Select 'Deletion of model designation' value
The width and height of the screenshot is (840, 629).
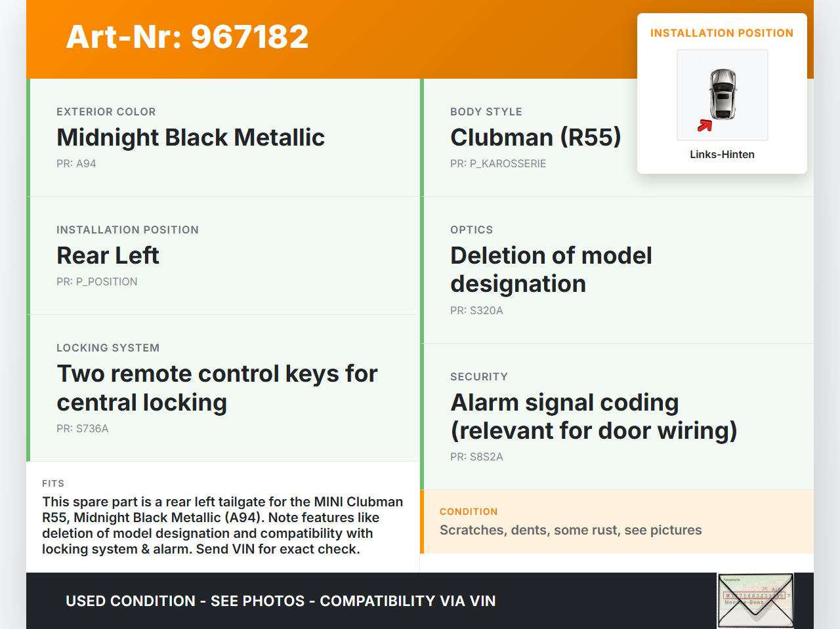(551, 270)
